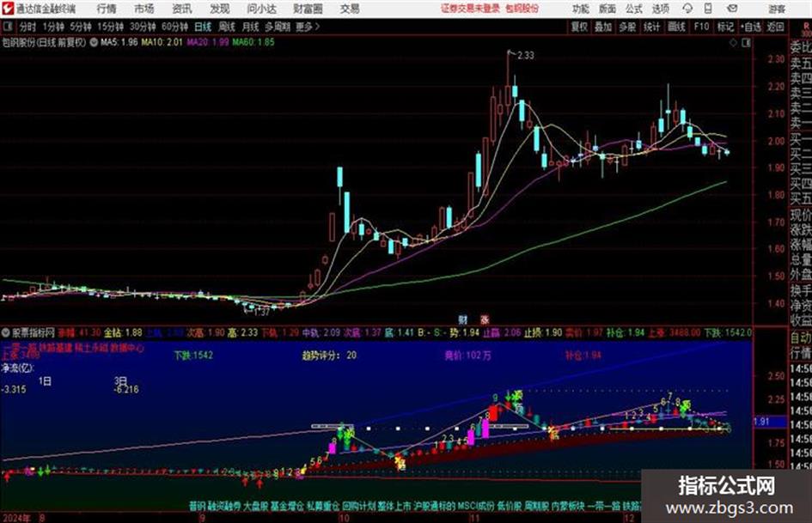812x523 pixels.
Task: Click the 画线 draw line button
Action: pyautogui.click(x=676, y=27)
